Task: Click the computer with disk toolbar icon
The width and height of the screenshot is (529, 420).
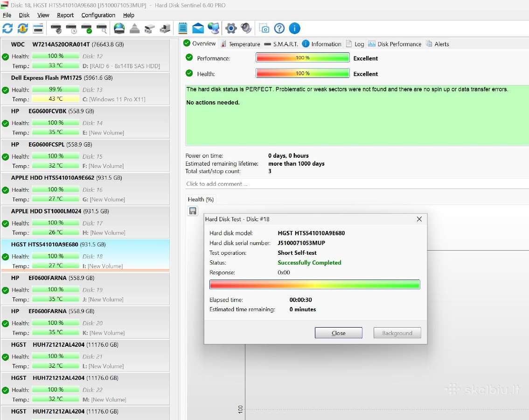Action: [x=165, y=28]
